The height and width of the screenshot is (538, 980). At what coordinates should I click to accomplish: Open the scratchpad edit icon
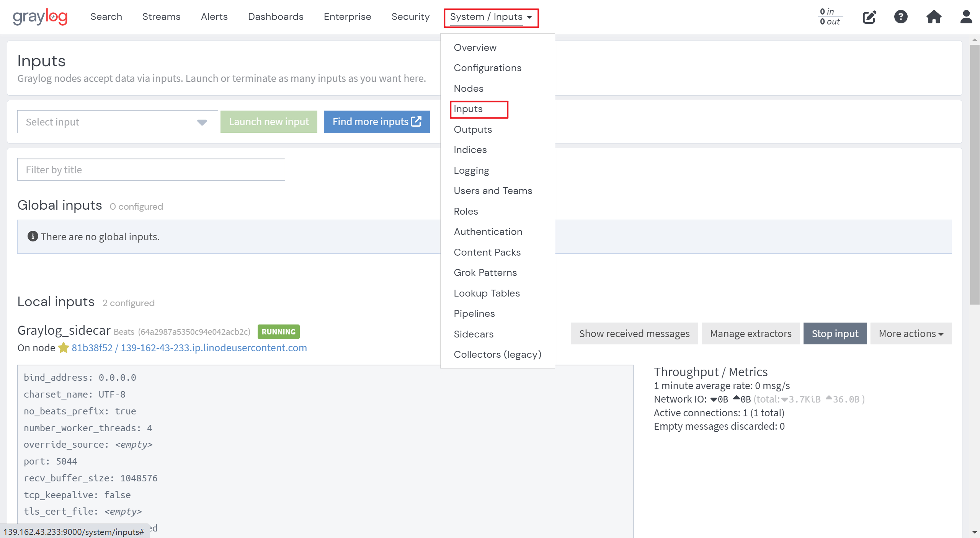point(869,17)
